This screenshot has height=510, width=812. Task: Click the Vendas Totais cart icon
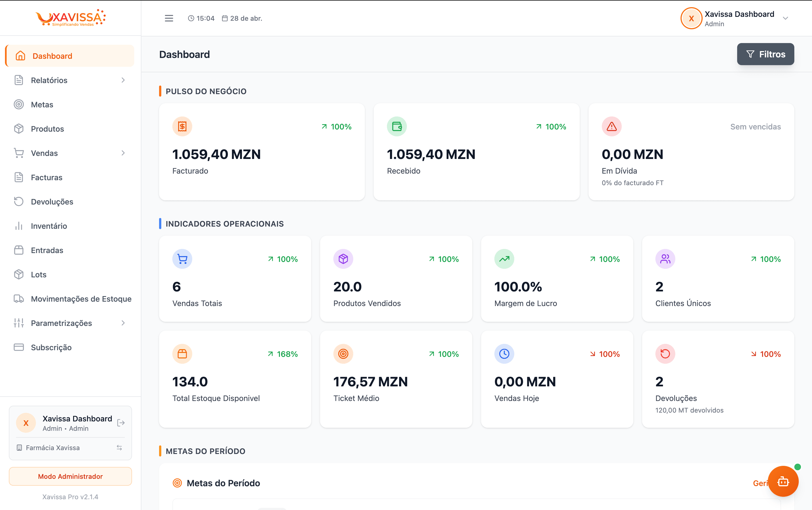[x=182, y=259]
